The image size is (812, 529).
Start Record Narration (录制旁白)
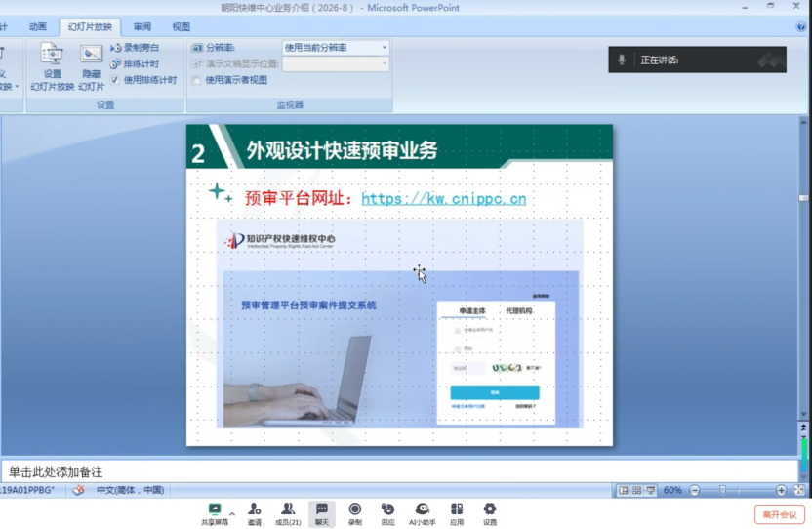[x=135, y=48]
